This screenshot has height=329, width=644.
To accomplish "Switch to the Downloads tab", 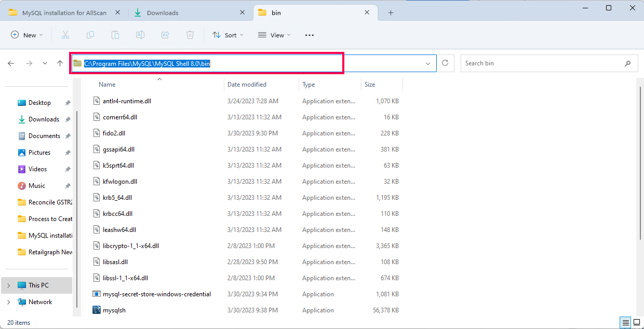I will pos(163,13).
